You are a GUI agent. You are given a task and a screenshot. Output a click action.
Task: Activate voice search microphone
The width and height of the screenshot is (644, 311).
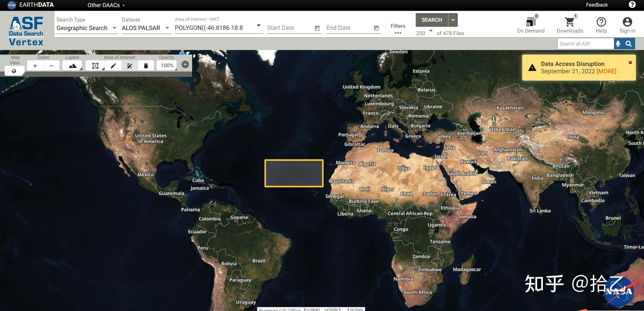618,44
